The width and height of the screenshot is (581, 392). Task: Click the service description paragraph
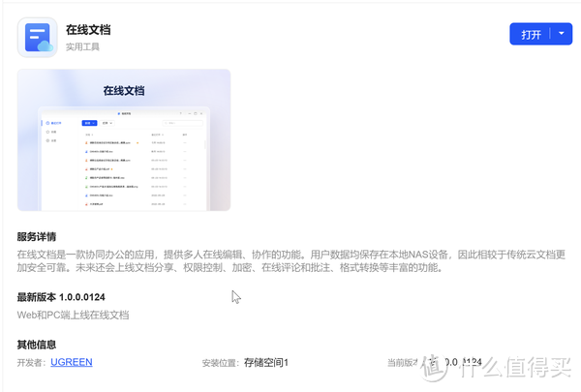[x=290, y=260]
